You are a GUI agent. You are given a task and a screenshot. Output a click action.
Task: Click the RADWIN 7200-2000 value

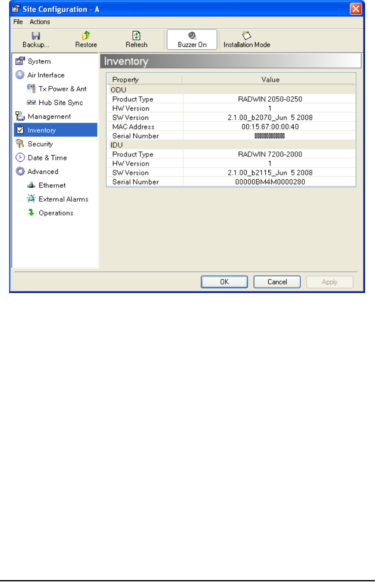coord(270,154)
